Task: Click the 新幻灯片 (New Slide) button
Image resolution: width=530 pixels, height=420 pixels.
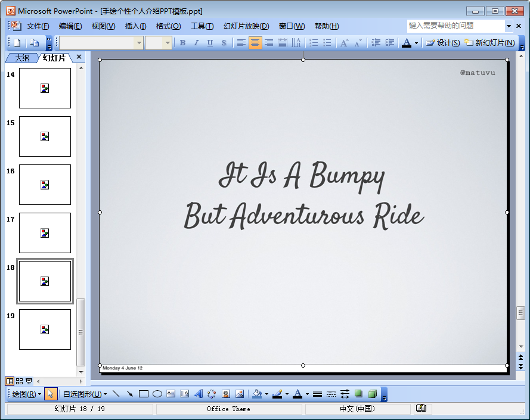Action: (x=489, y=42)
